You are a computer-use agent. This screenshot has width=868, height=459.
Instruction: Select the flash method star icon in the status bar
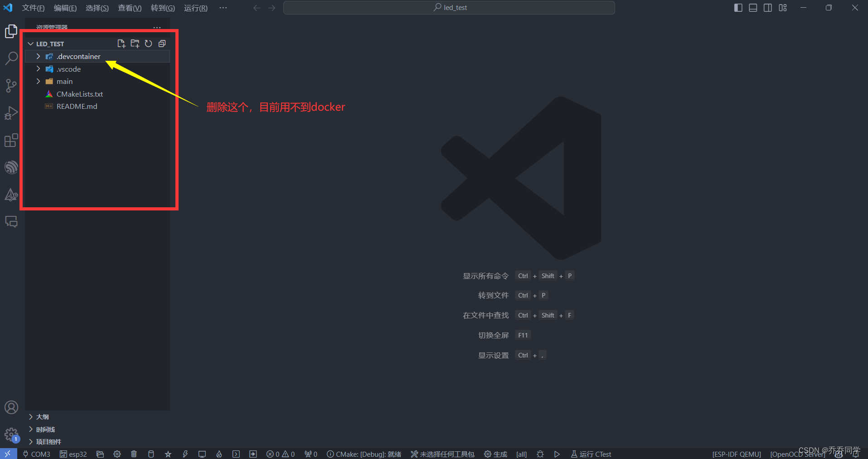[168, 454]
